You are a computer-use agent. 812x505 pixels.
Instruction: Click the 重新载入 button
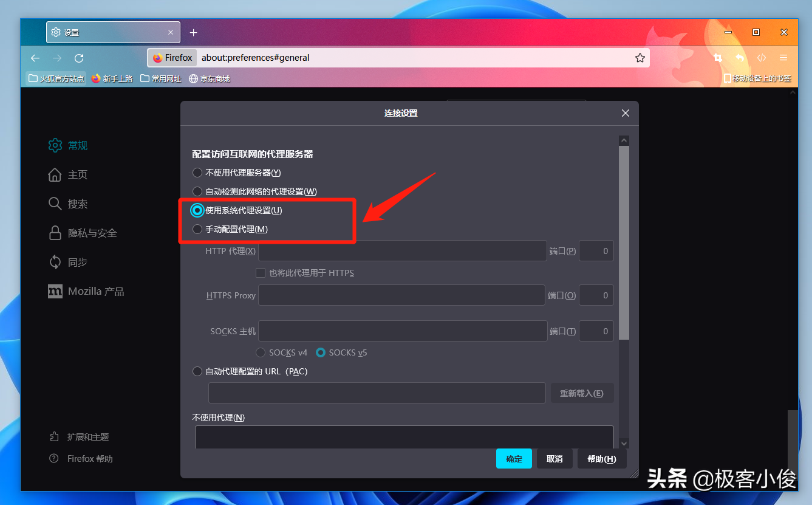click(x=582, y=393)
